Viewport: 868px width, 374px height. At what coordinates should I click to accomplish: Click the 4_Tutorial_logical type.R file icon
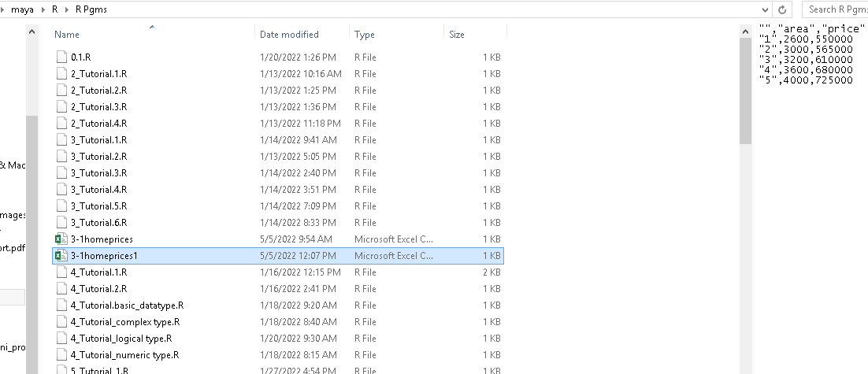[61, 339]
